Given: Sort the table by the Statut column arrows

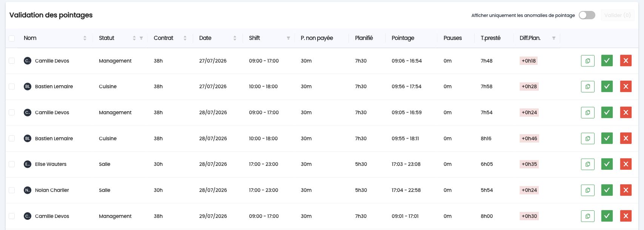Looking at the screenshot, I should pyautogui.click(x=134, y=38).
